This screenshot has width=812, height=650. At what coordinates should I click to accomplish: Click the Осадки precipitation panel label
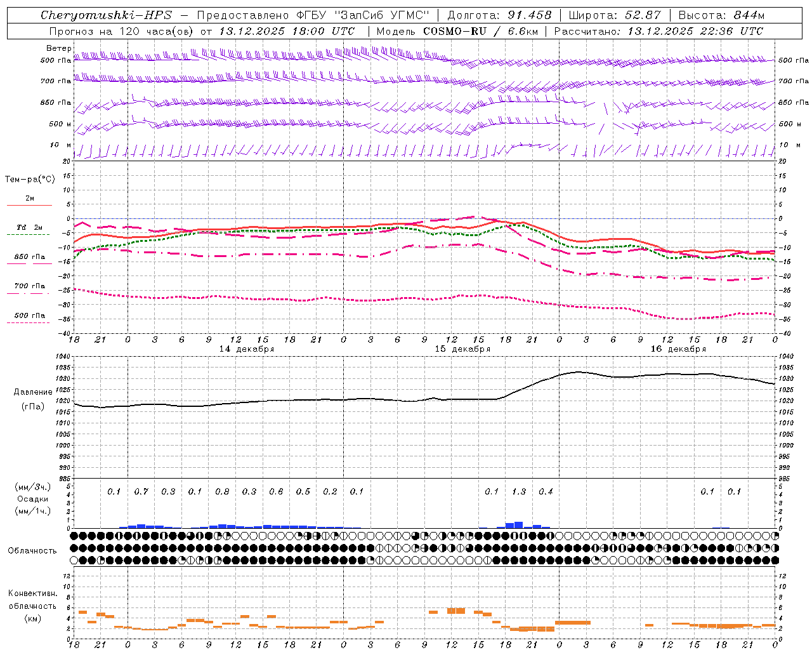click(33, 499)
